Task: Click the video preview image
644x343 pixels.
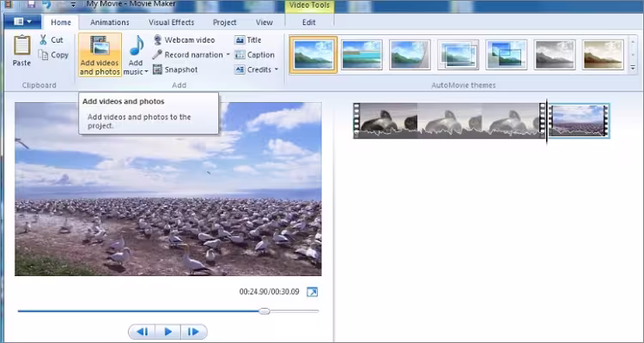Action: point(168,190)
